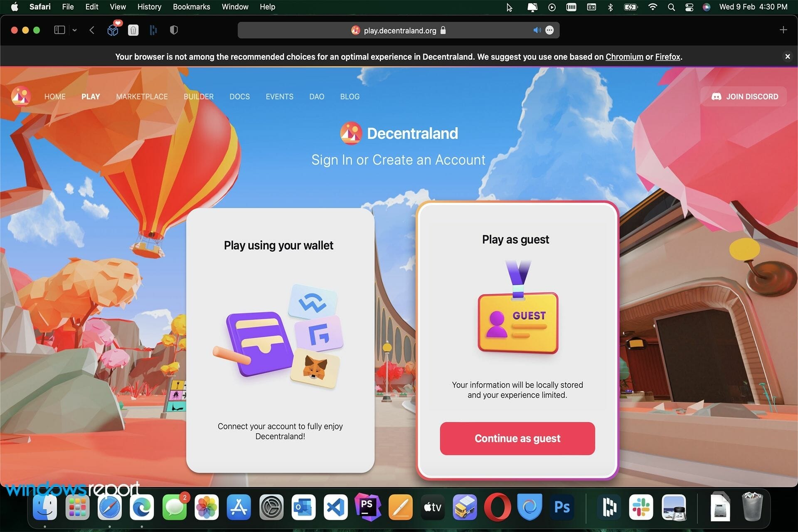
Task: Open Microsoft Edge from the Dock
Action: 142,507
